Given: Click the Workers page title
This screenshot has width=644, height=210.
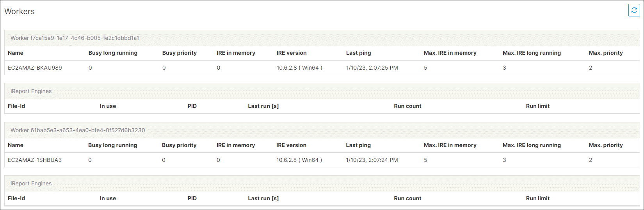Looking at the screenshot, I should [20, 11].
